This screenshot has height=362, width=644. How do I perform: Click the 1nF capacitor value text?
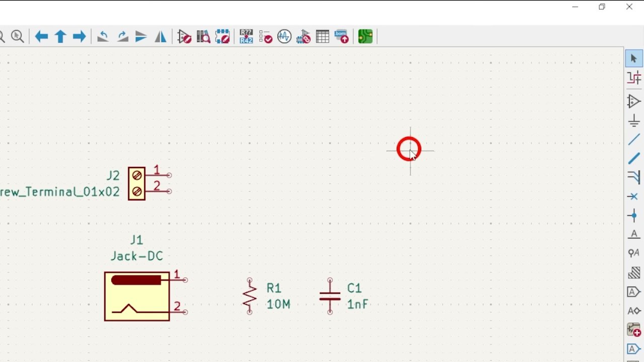coord(357,304)
